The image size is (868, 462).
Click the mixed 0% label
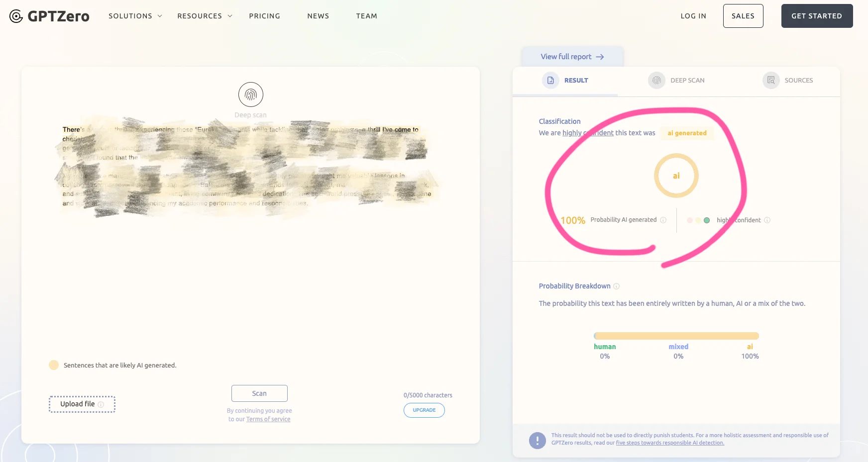[678, 351]
